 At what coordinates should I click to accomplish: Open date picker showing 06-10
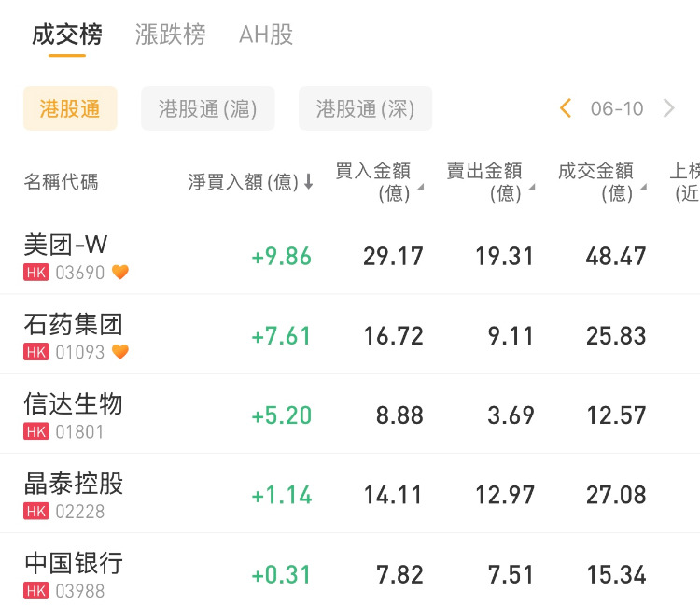(x=617, y=108)
